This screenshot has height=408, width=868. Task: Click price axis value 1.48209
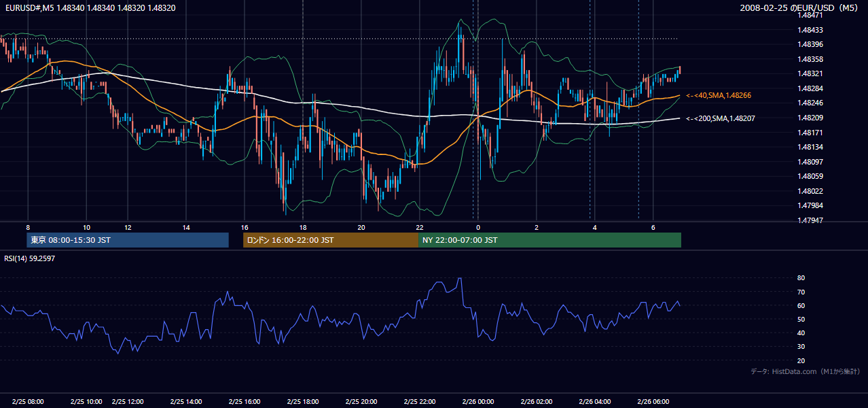point(810,118)
